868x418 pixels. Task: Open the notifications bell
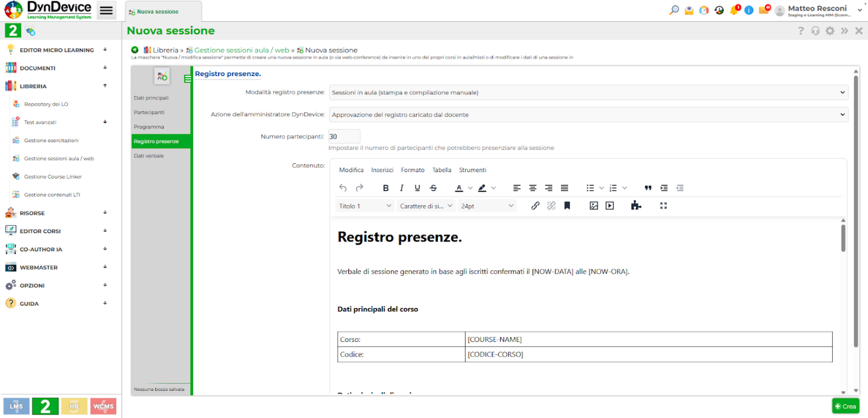point(734,10)
